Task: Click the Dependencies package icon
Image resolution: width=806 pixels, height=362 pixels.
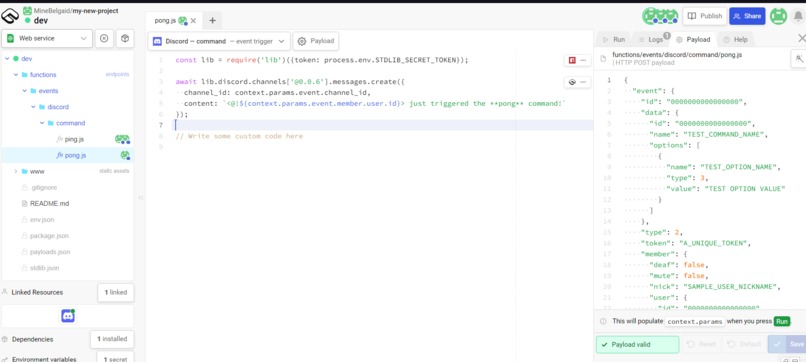Action: [5, 339]
